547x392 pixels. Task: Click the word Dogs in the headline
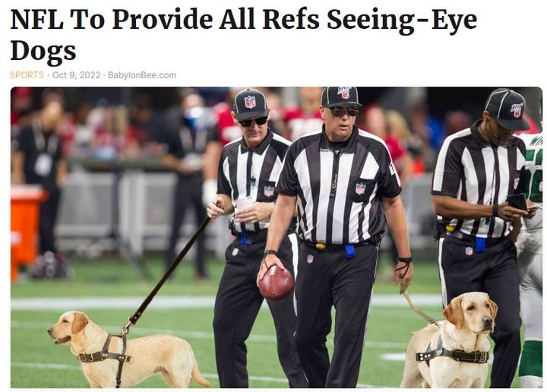(43, 51)
